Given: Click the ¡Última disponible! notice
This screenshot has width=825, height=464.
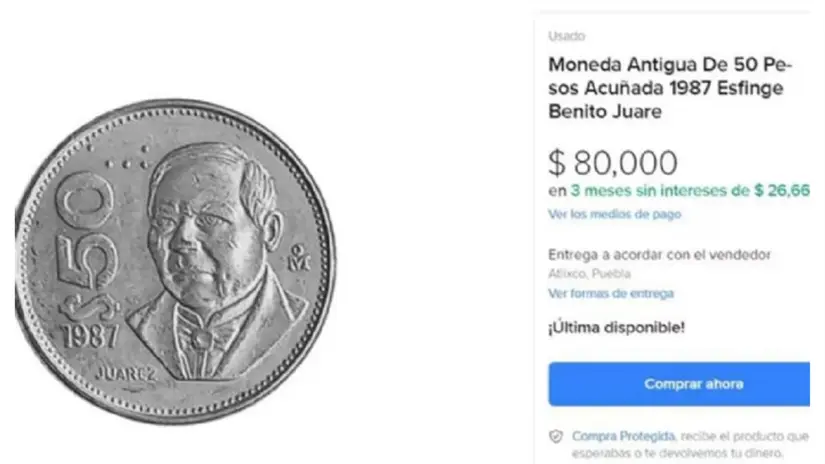Looking at the screenshot, I should point(616,327).
